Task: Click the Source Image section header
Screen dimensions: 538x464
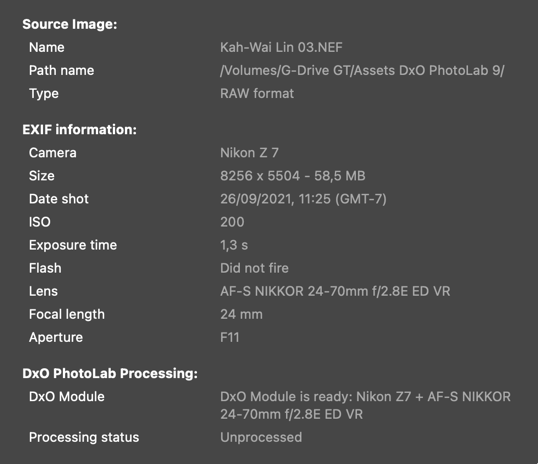Action: (70, 24)
